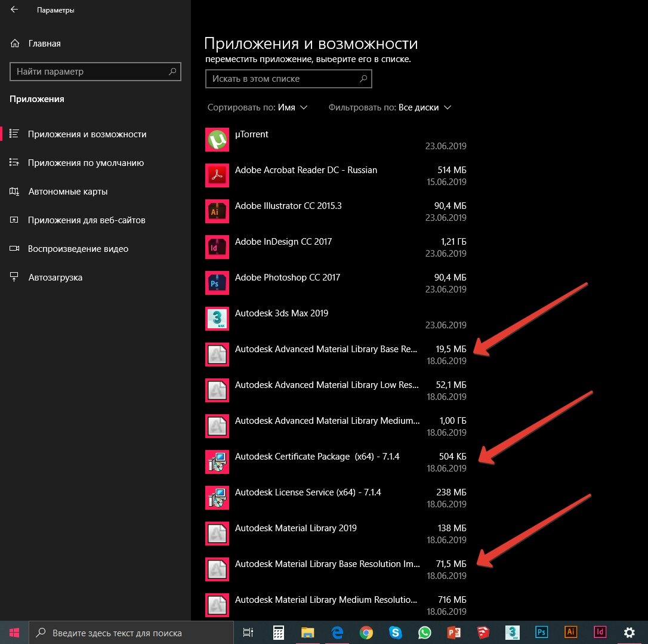Open Google Chrome from the taskbar

pyautogui.click(x=366, y=633)
